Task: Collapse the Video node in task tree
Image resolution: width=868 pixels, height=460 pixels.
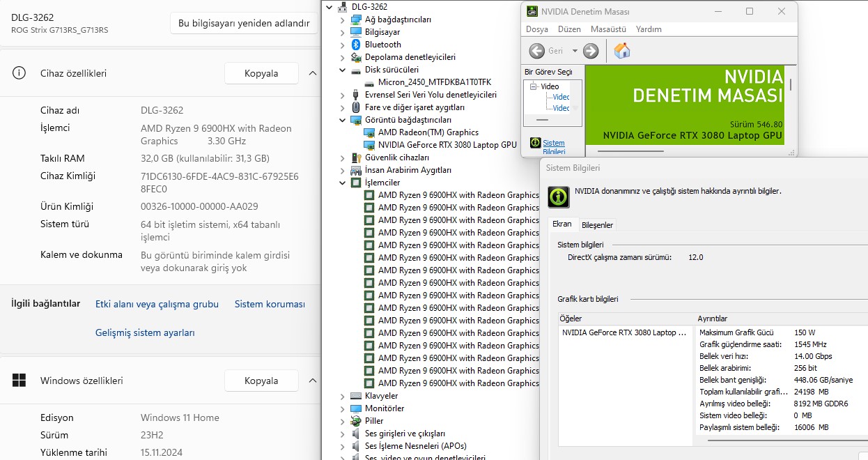Action: click(533, 86)
